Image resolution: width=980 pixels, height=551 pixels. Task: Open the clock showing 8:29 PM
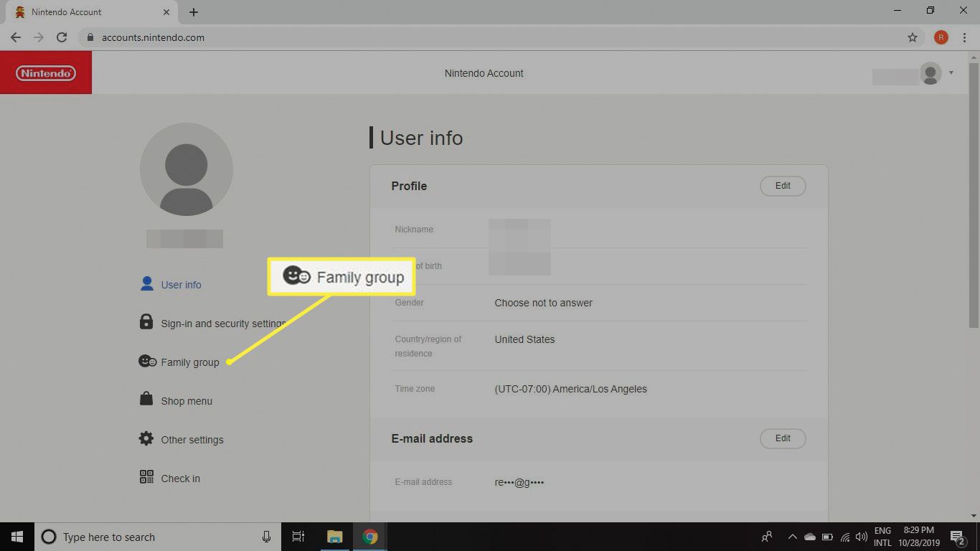919,537
